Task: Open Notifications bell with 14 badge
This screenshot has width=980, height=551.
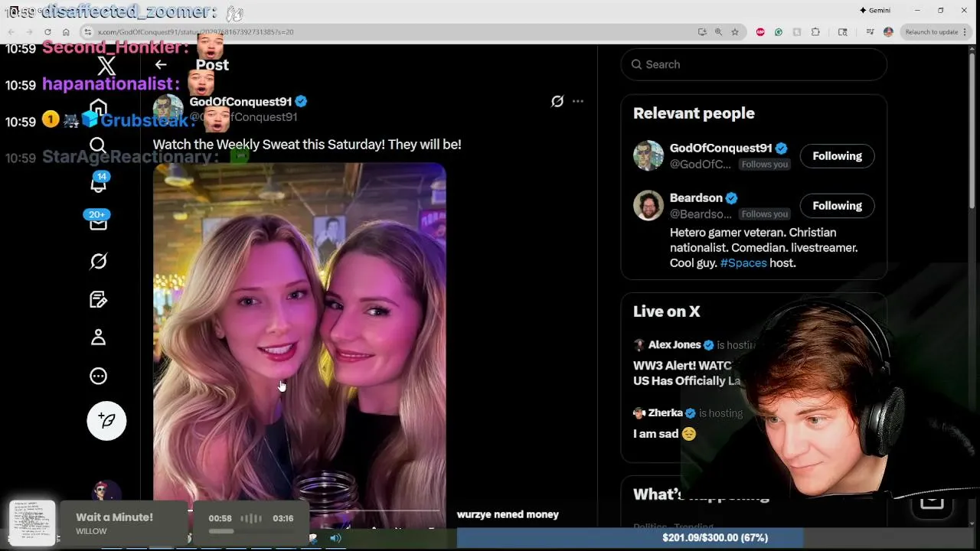Action: click(x=99, y=184)
